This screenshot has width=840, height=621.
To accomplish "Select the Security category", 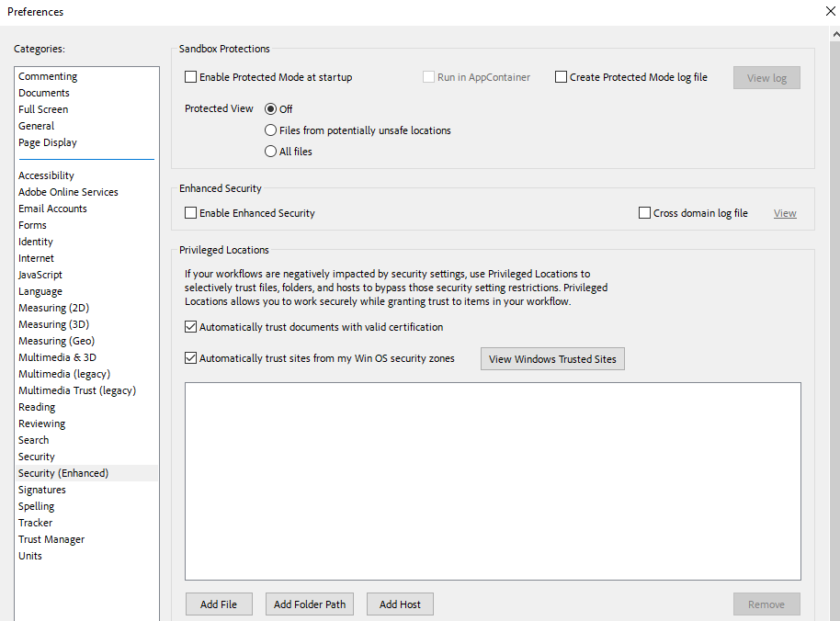I will [x=86, y=457].
